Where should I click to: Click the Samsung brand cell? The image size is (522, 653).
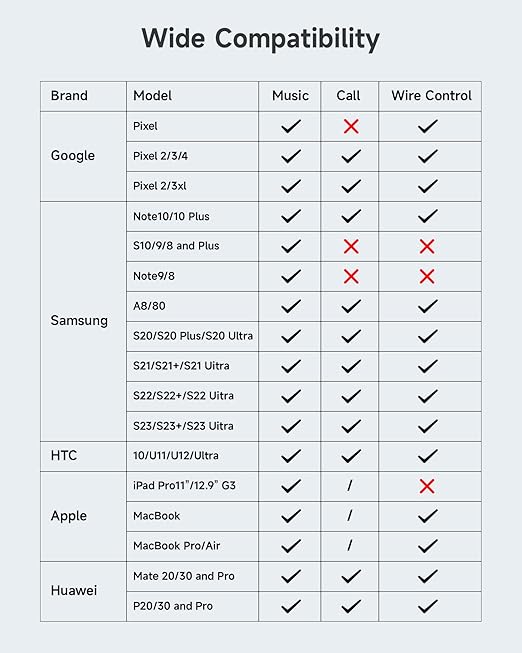(83, 322)
